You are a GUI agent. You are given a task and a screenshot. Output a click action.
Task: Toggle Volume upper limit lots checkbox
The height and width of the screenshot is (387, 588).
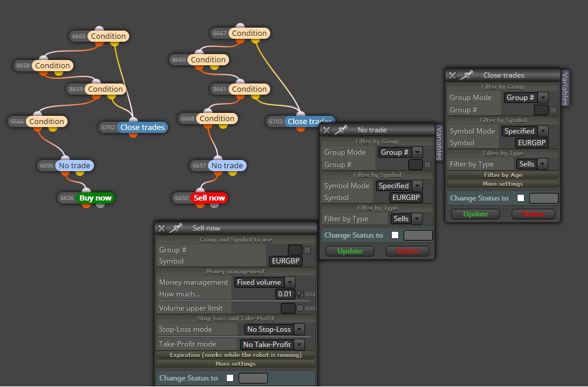[300, 308]
